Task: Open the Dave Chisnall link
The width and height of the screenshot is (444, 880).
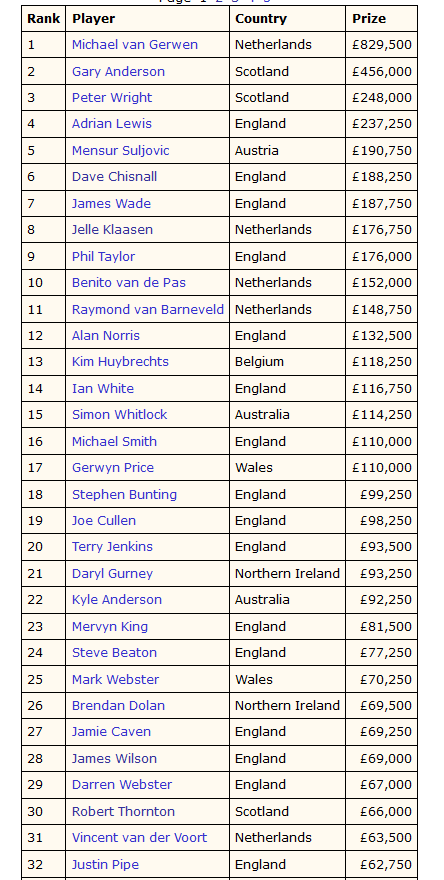Action: click(115, 177)
